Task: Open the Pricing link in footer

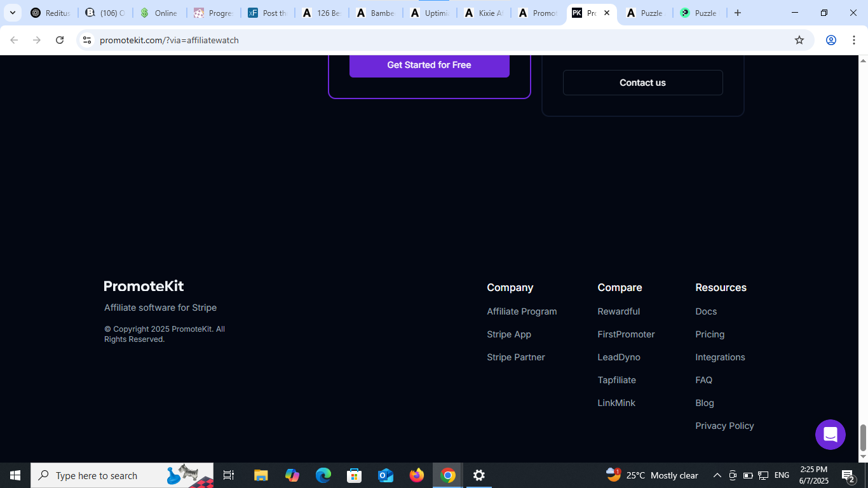Action: (x=710, y=334)
